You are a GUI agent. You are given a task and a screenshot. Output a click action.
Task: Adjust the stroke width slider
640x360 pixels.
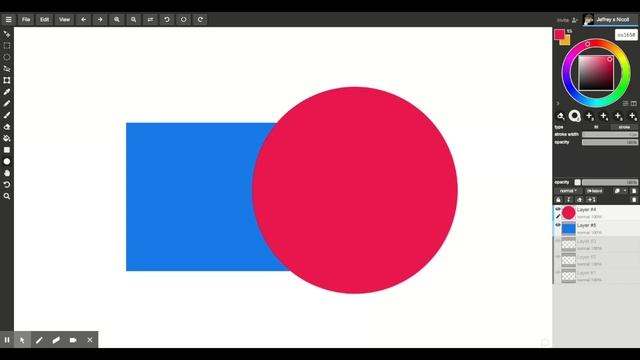[610, 134]
